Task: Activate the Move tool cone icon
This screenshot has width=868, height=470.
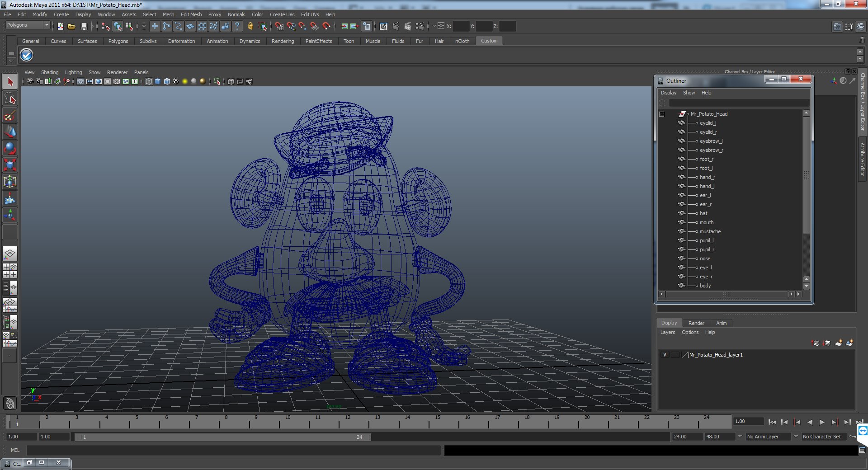Action: coord(10,132)
